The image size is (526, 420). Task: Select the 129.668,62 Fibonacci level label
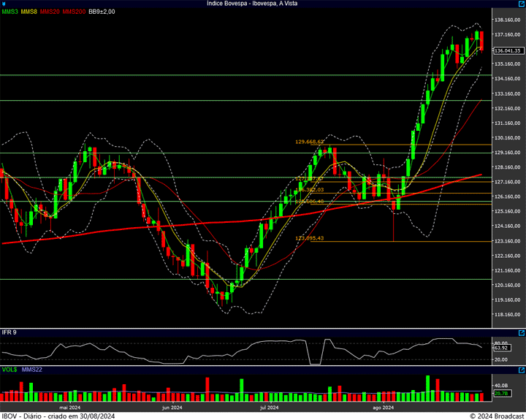tap(309, 142)
